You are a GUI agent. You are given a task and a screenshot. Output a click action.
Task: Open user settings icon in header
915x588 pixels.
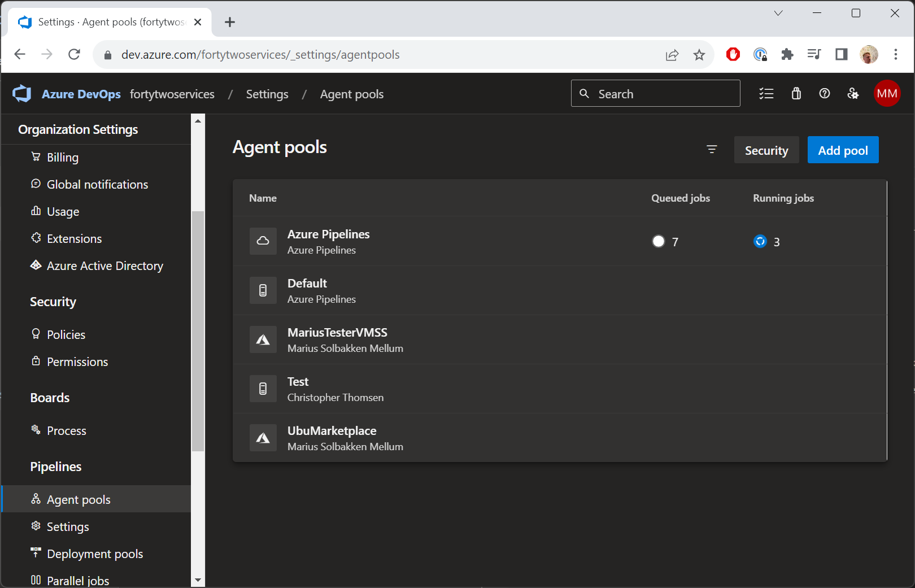pyautogui.click(x=853, y=94)
